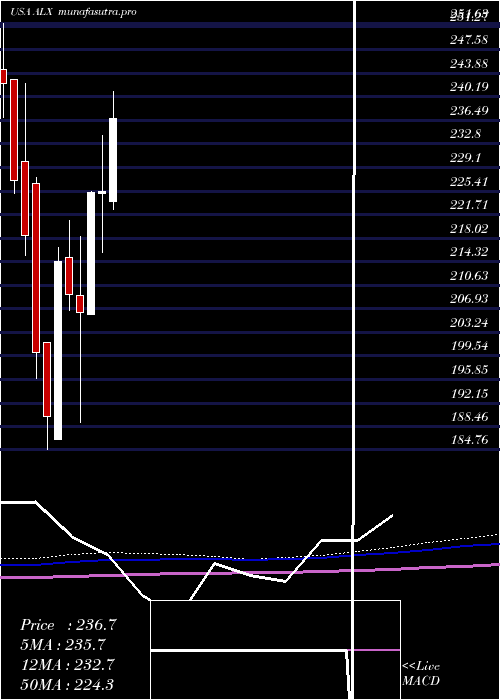
Task: Click the 192.15 price axis label
Action: click(x=469, y=394)
